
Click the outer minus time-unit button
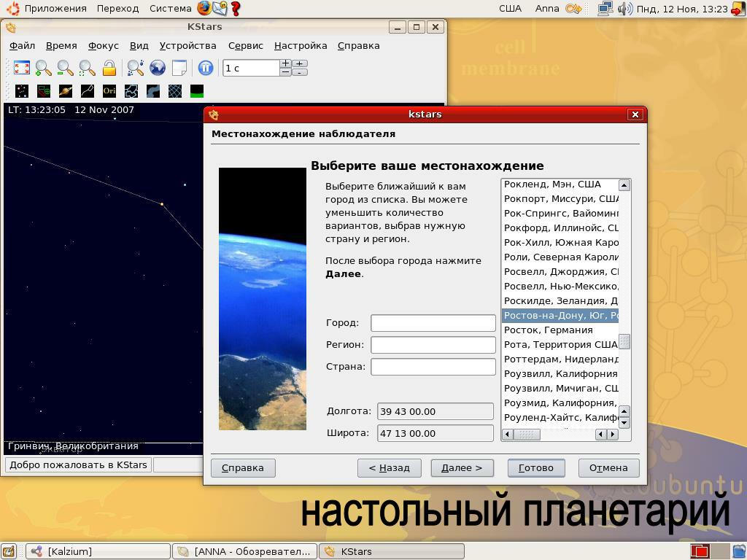pyautogui.click(x=300, y=72)
